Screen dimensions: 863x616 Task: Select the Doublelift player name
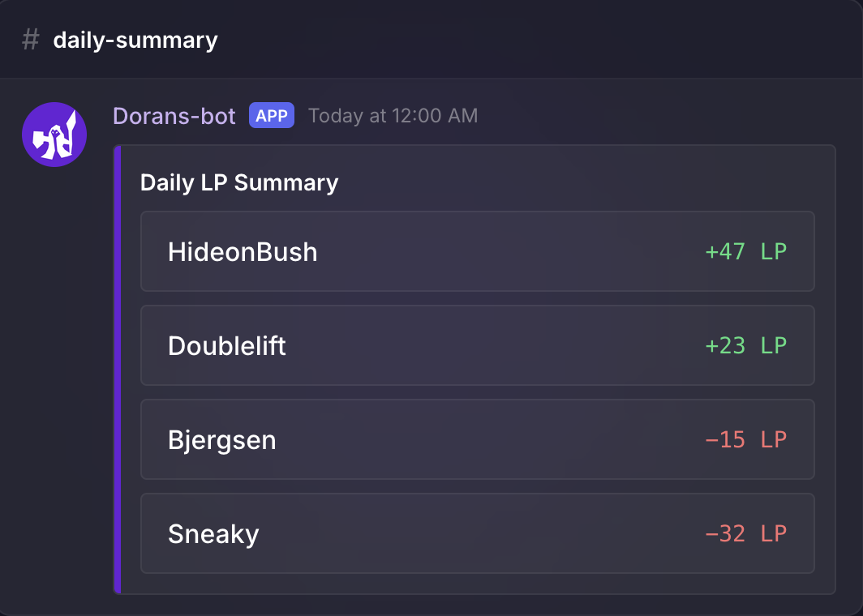(x=227, y=346)
